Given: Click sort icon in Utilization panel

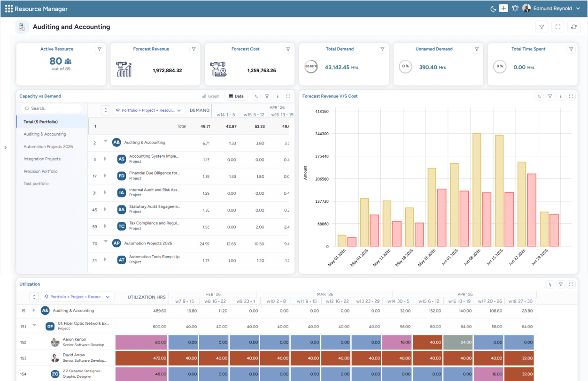Looking at the screenshot, I should [x=550, y=284].
